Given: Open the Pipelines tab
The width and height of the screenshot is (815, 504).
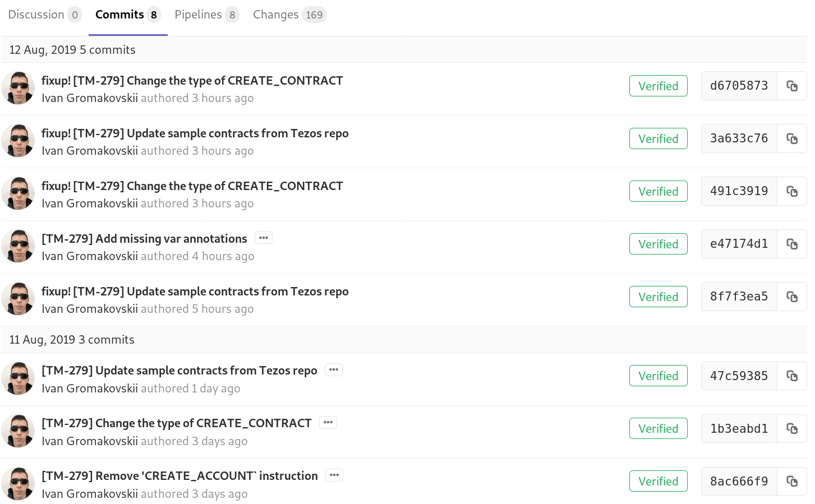Looking at the screenshot, I should tap(207, 15).
